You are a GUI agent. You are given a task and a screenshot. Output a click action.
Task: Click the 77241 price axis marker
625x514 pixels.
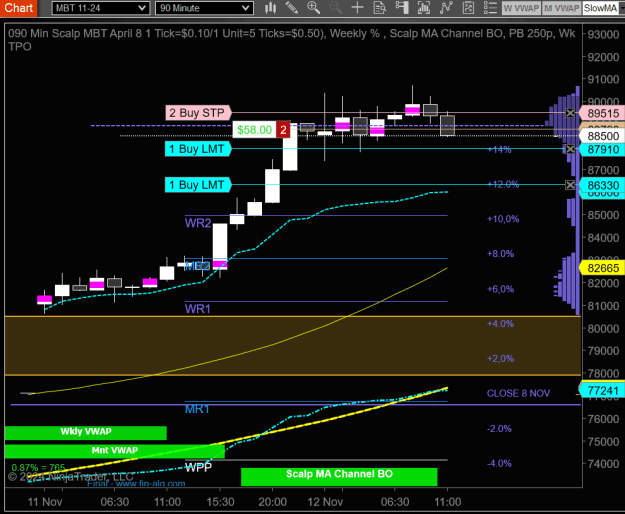pos(602,390)
